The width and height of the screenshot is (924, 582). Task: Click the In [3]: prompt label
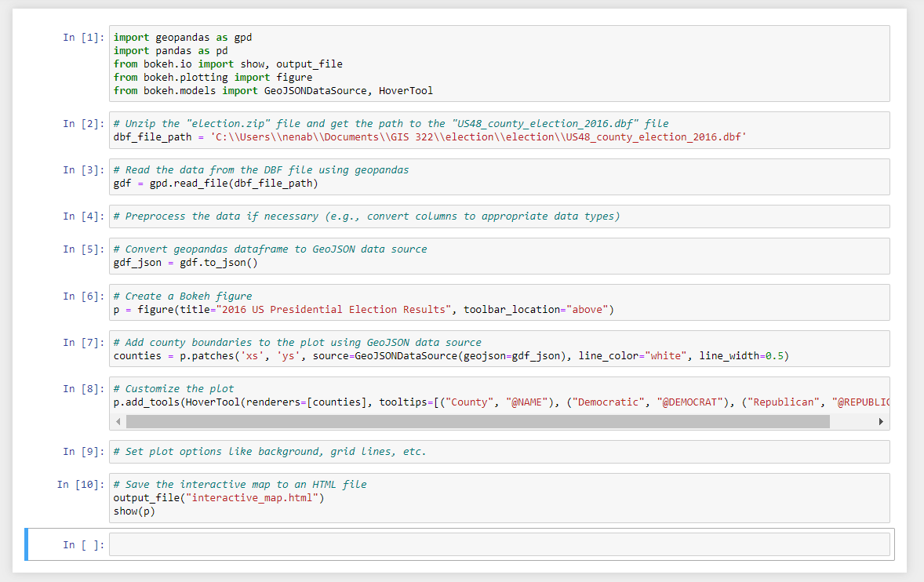click(84, 170)
